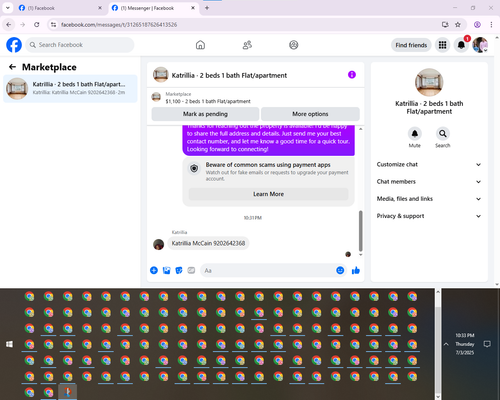The width and height of the screenshot is (500, 400).
Task: Click the More options button
Action: (310, 114)
